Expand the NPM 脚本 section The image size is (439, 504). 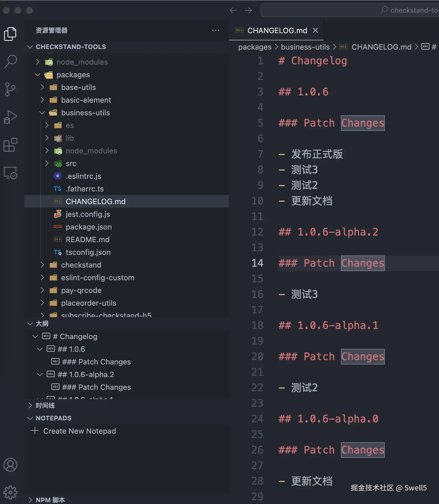(x=30, y=500)
